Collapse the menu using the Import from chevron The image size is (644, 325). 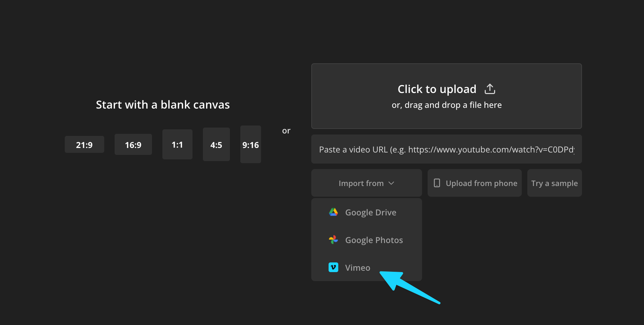click(391, 183)
